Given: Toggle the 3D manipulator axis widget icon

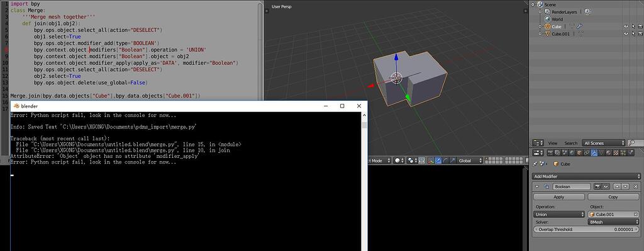Looking at the screenshot, I should [x=431, y=160].
